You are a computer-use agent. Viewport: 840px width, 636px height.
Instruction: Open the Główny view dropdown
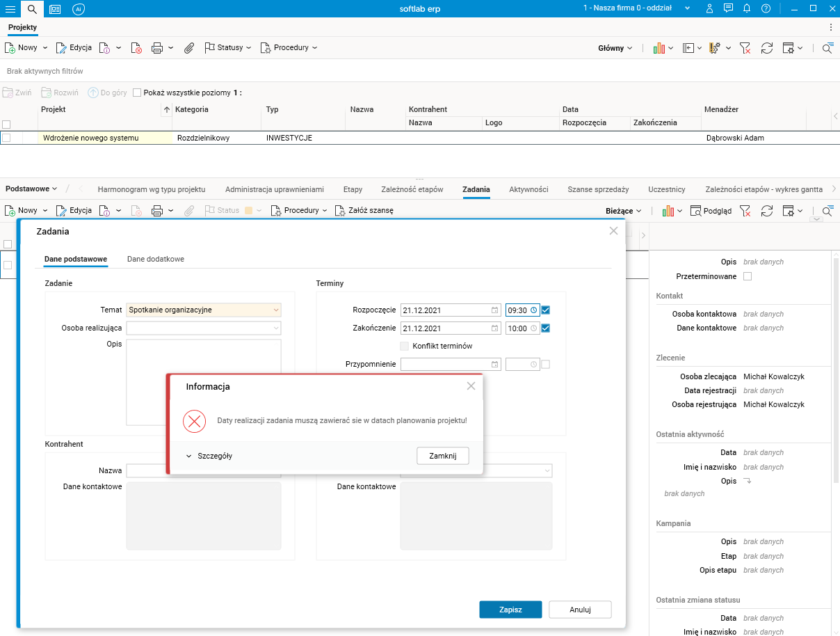615,48
